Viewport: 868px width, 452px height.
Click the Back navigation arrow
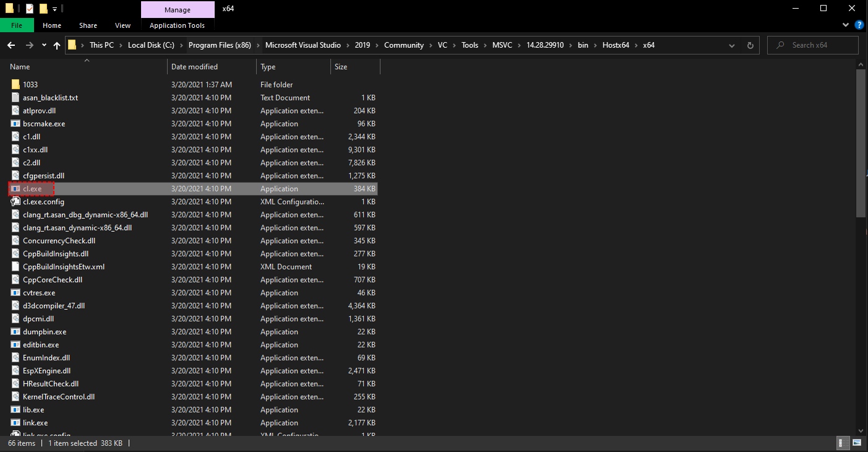11,45
